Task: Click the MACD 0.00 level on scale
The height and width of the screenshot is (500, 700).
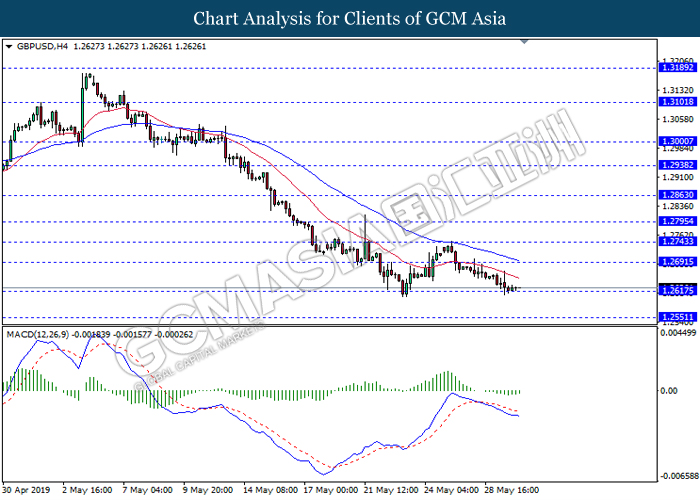Action: [669, 391]
